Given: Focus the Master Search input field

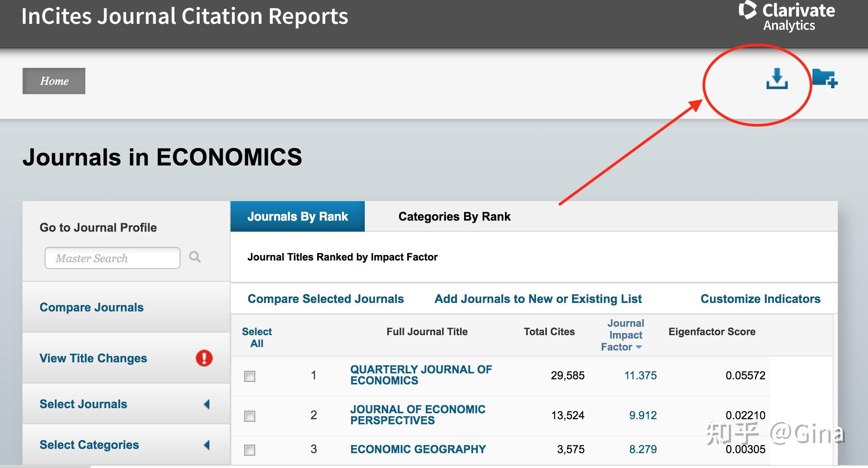Looking at the screenshot, I should click(x=112, y=258).
